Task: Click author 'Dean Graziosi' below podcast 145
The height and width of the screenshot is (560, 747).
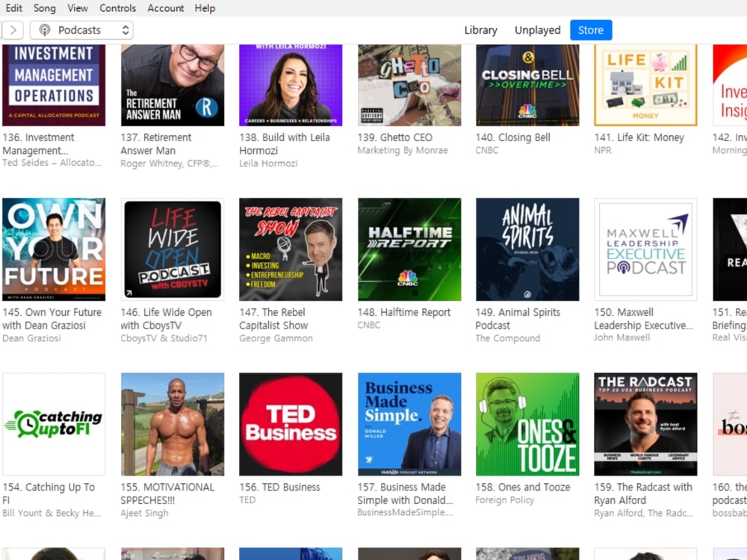Action: (31, 338)
